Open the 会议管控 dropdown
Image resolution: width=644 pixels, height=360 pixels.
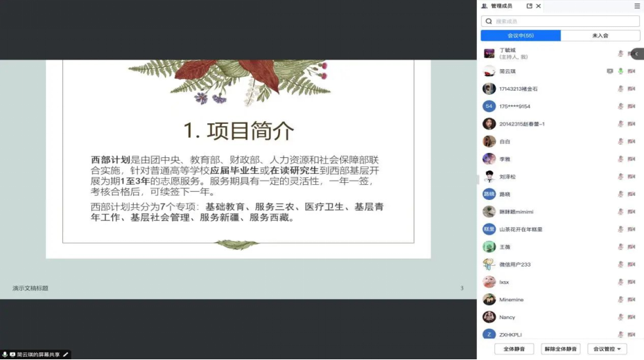coord(607,349)
